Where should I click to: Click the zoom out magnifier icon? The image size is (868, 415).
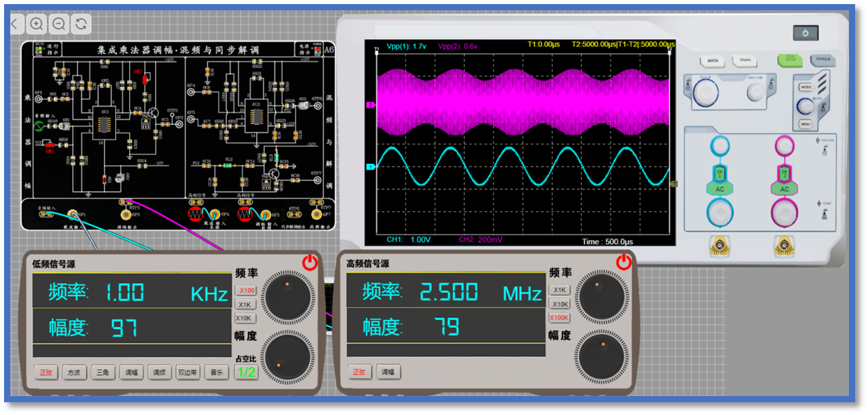click(59, 24)
